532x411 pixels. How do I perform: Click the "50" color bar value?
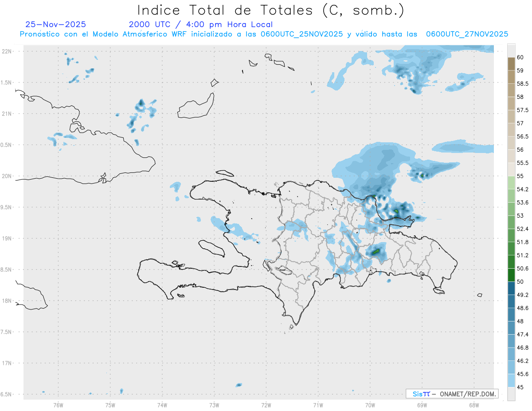click(x=520, y=282)
